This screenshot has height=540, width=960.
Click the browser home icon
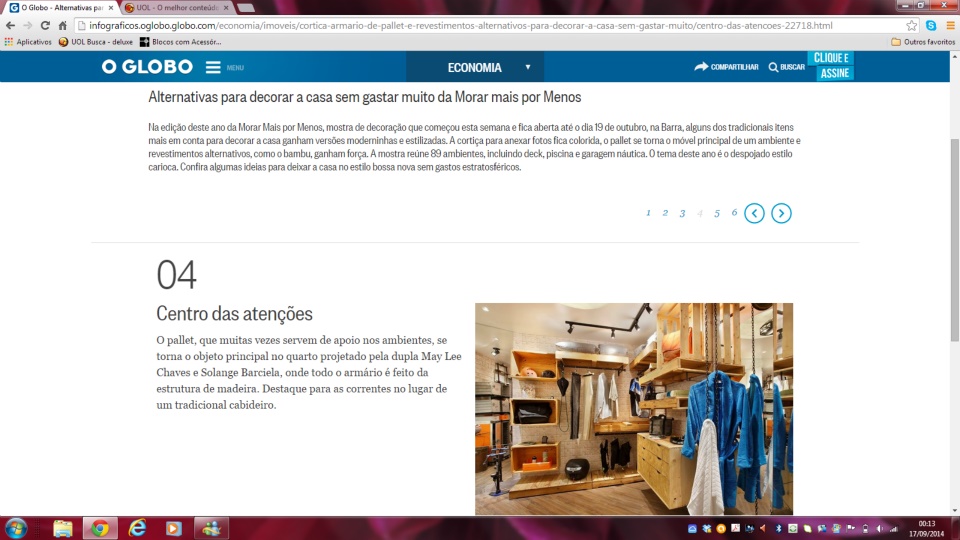(x=63, y=25)
